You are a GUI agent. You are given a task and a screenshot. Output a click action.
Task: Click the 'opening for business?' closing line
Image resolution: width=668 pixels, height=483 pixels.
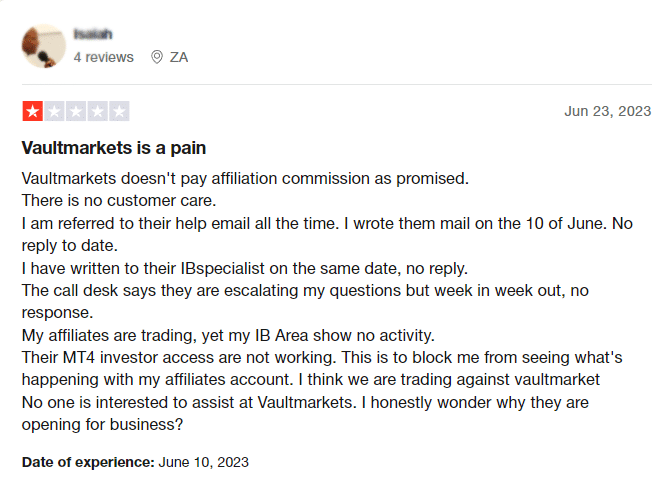click(x=102, y=425)
